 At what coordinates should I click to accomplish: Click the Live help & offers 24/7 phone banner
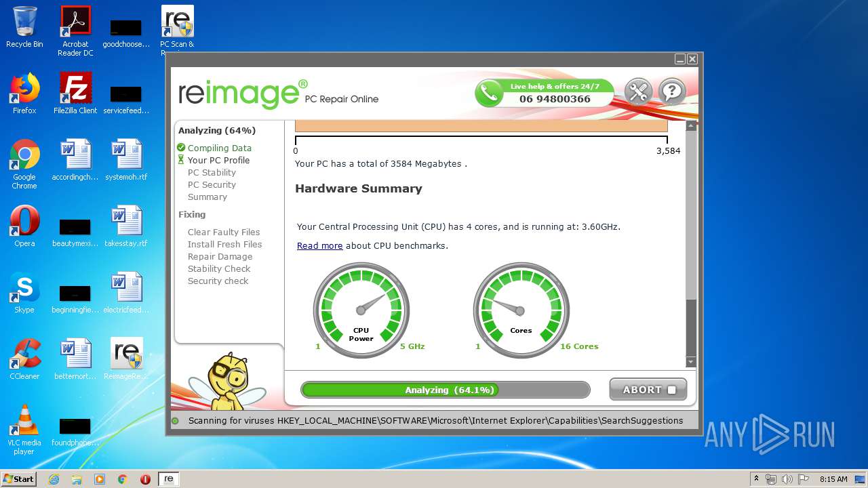545,94
